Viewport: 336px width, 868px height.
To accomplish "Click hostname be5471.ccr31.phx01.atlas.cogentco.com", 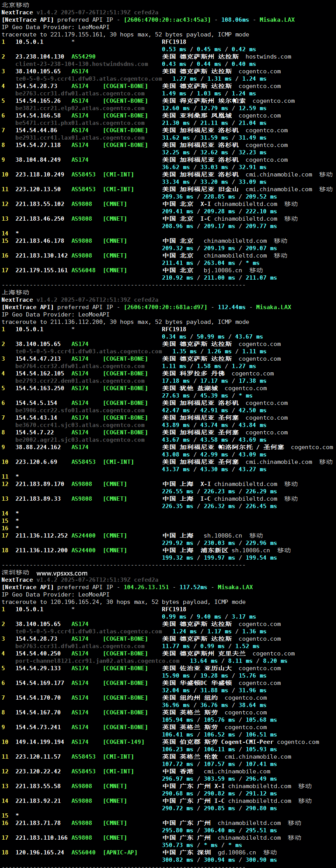I will (x=80, y=123).
